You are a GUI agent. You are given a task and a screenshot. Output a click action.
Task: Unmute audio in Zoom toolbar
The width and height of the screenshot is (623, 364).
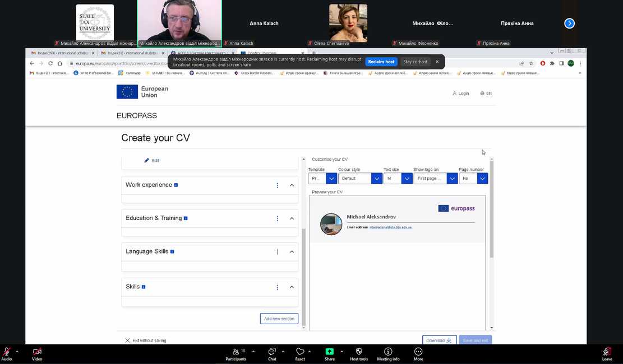7,352
